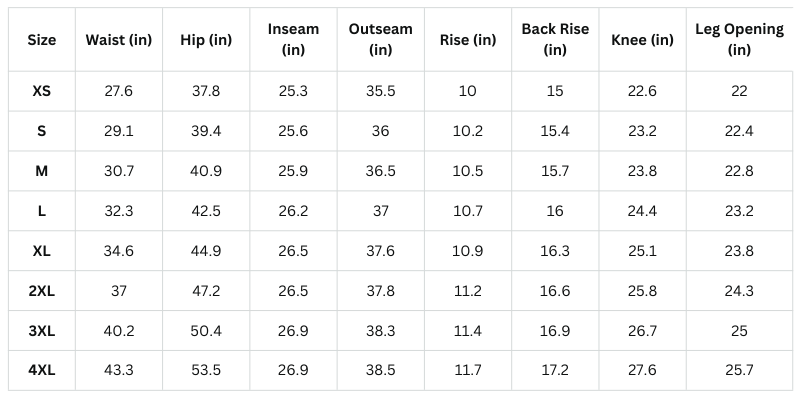The width and height of the screenshot is (800, 400).
Task: Select the 3XL leg opening cell
Action: click(739, 331)
